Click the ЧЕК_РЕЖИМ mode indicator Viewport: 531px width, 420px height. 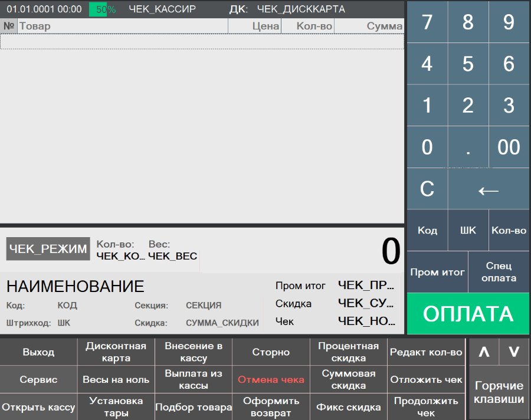(x=48, y=248)
